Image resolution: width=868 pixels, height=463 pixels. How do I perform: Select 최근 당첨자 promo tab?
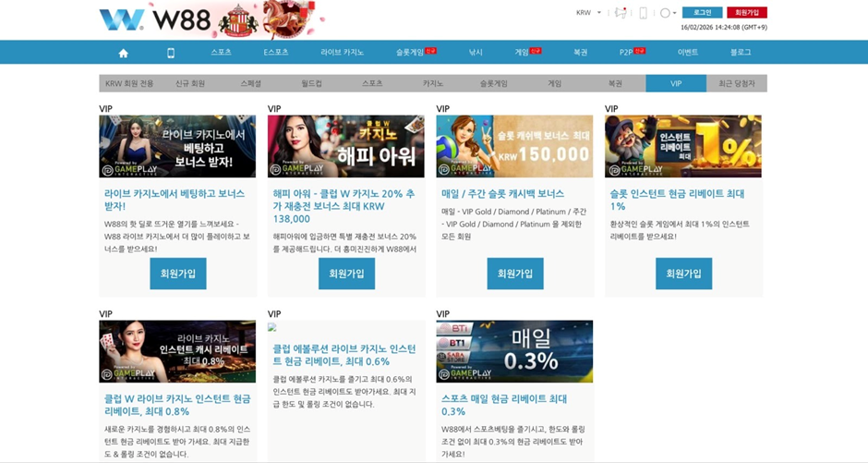(737, 83)
